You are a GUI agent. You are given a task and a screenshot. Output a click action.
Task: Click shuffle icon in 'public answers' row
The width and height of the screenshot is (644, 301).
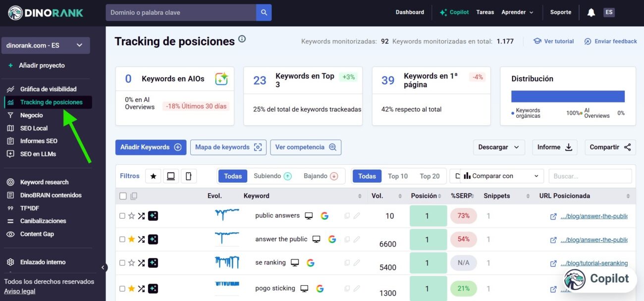pos(141,216)
